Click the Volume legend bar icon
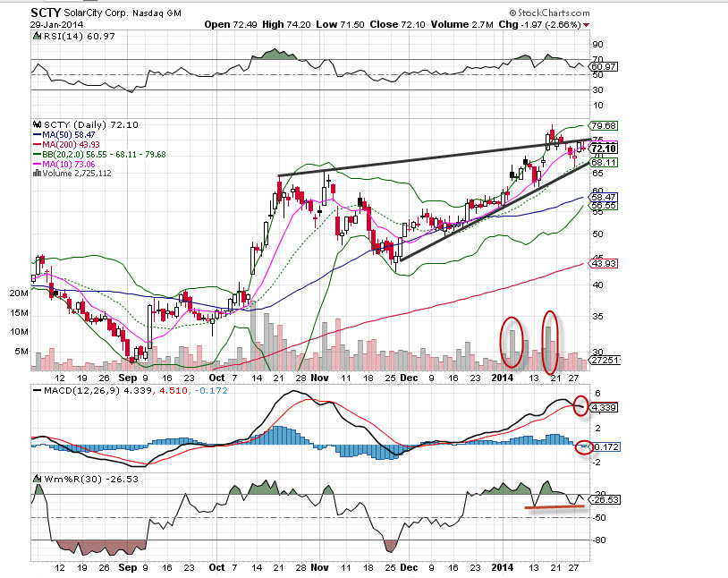 click(35, 173)
